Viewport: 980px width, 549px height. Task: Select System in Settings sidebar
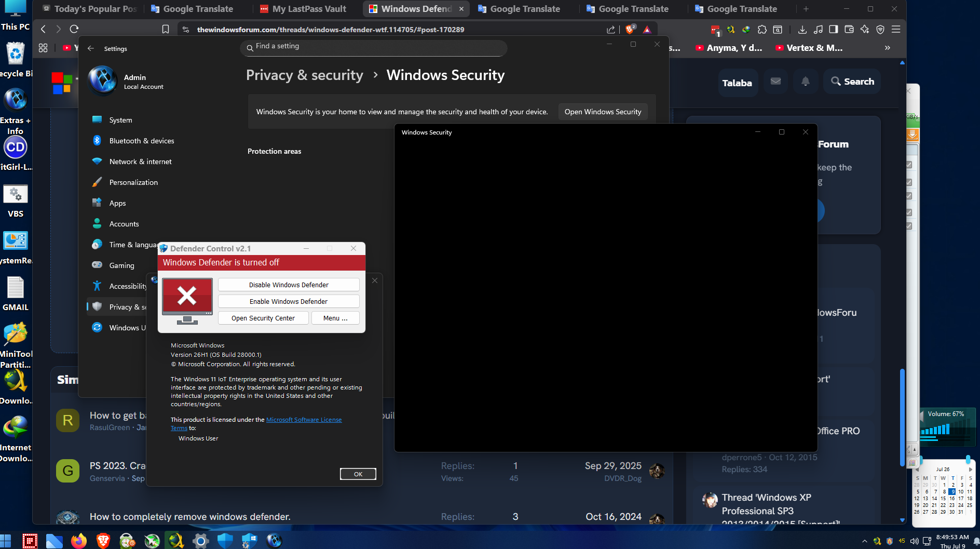pyautogui.click(x=121, y=120)
